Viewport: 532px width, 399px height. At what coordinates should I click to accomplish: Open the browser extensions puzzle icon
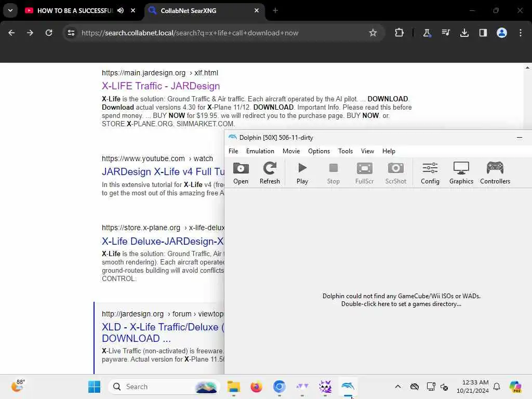400,33
